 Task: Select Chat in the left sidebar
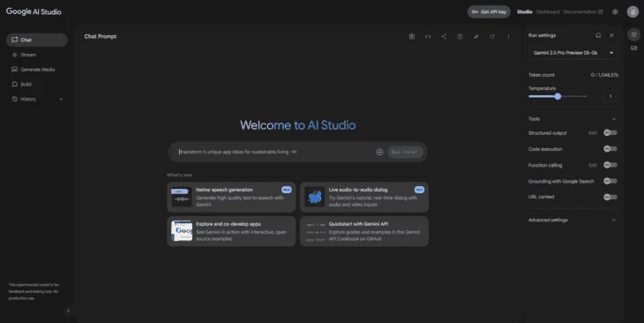click(37, 40)
